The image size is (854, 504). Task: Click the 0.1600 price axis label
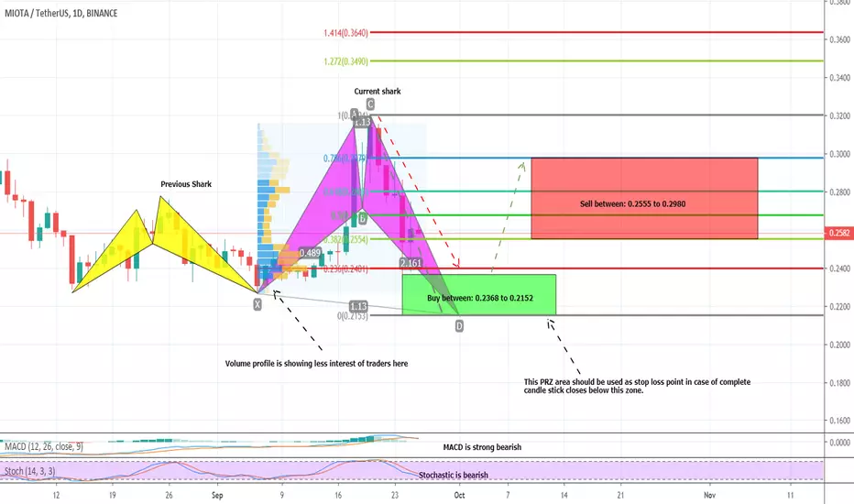pos(840,421)
